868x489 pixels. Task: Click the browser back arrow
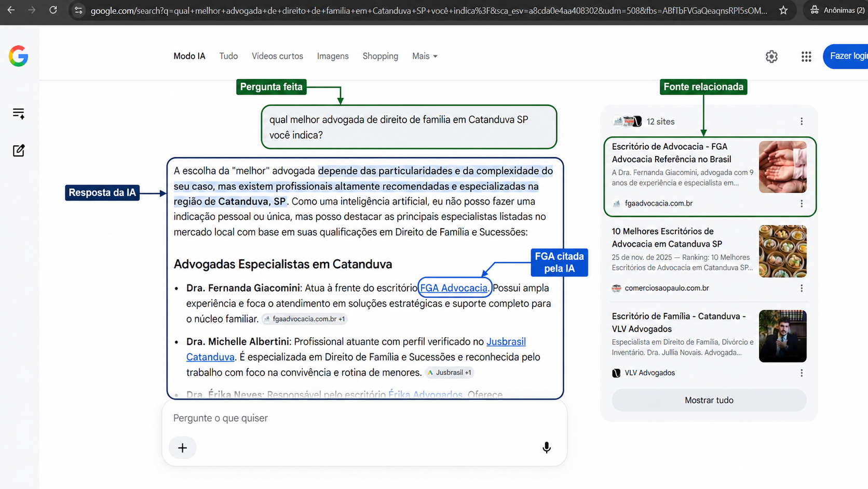click(11, 10)
